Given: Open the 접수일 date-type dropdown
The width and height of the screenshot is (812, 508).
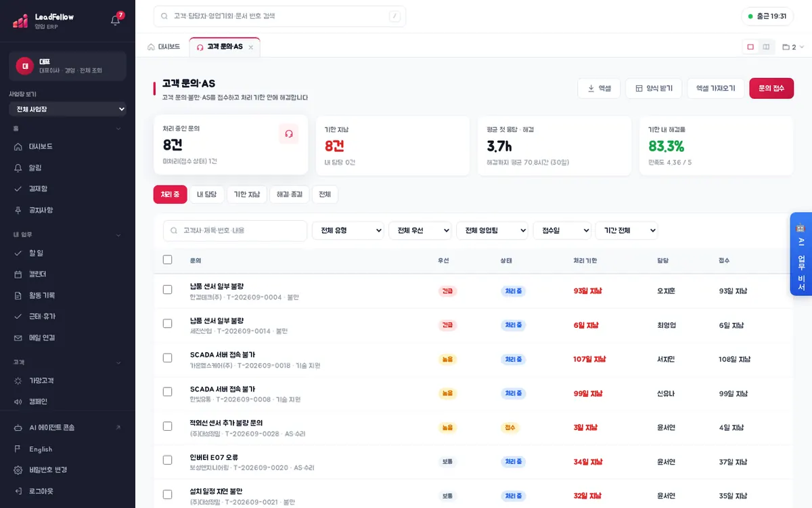Looking at the screenshot, I should click(562, 230).
